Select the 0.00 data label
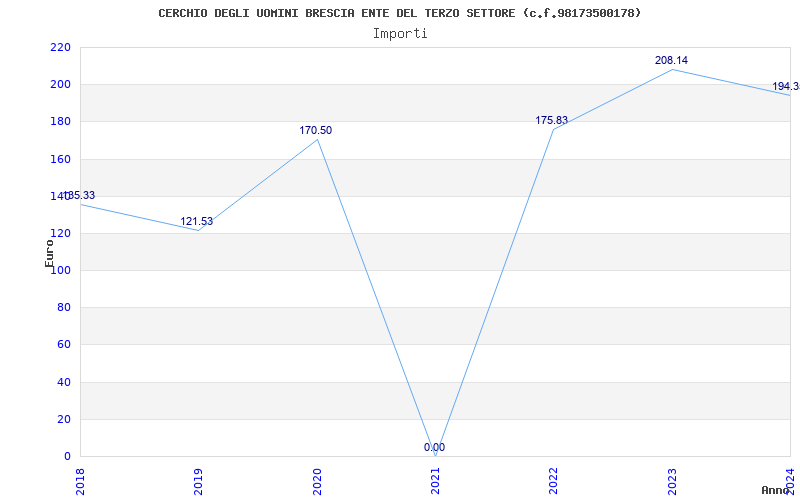Viewport: 800px width, 500px height. coord(434,447)
